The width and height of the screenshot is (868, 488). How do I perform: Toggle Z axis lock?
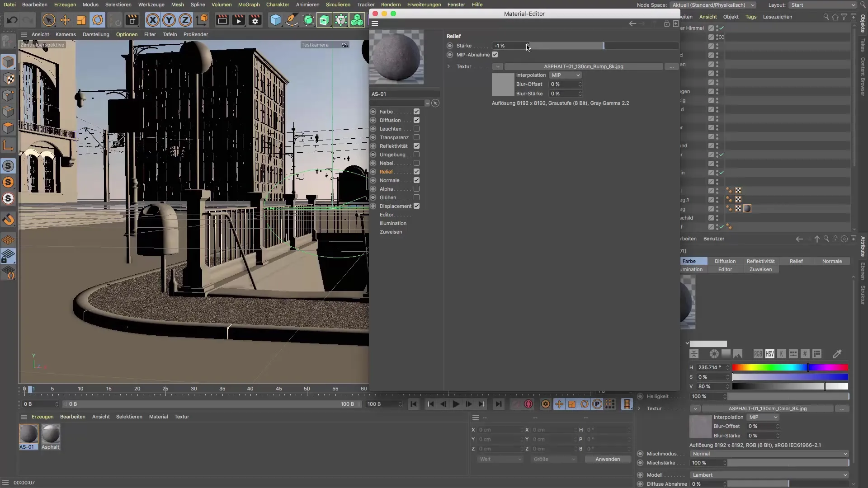(185, 20)
